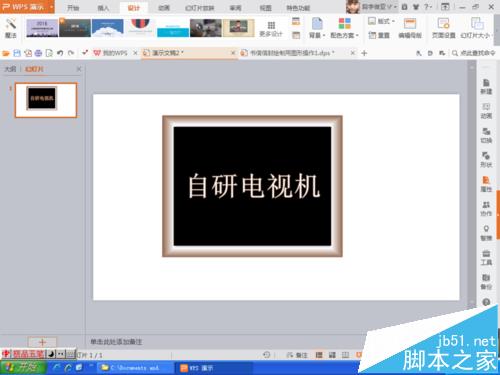The height and width of the screenshot is (375, 500).
Task: Close the 演示文稿2 document tab
Action: tap(233, 53)
